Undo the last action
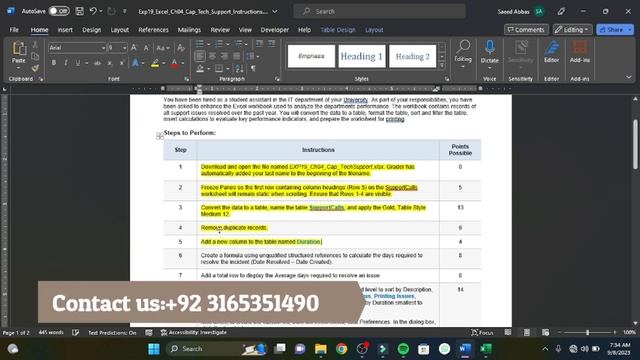640x360 pixels. point(93,11)
